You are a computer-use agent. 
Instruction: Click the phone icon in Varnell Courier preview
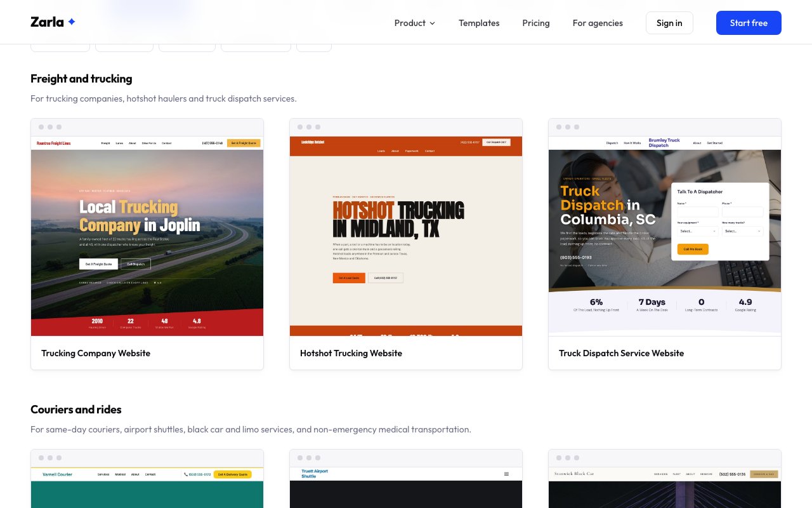tap(186, 474)
